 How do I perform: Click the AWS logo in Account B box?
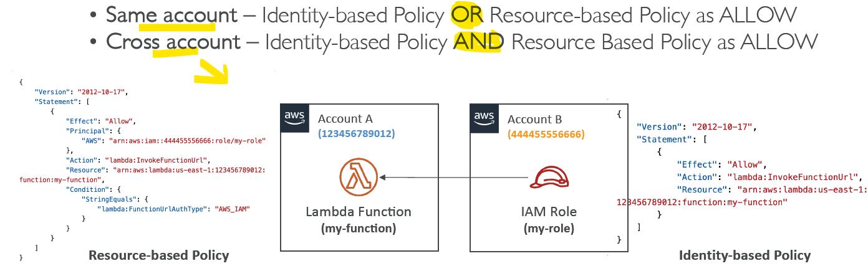(x=484, y=117)
